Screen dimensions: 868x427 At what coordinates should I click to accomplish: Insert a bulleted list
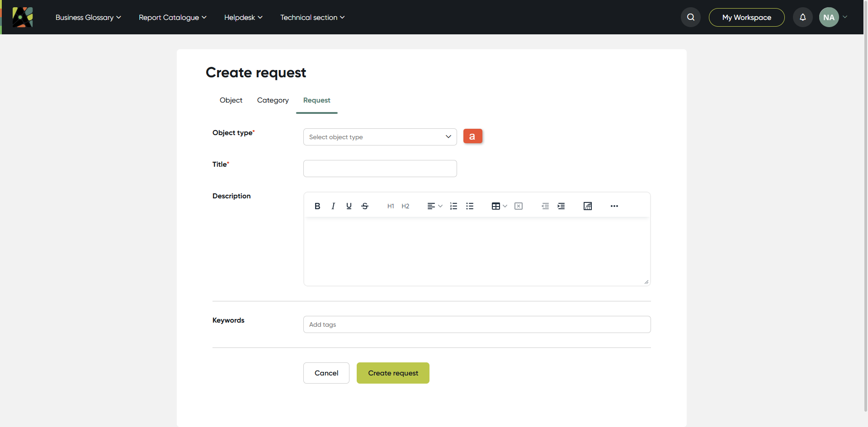coord(470,206)
